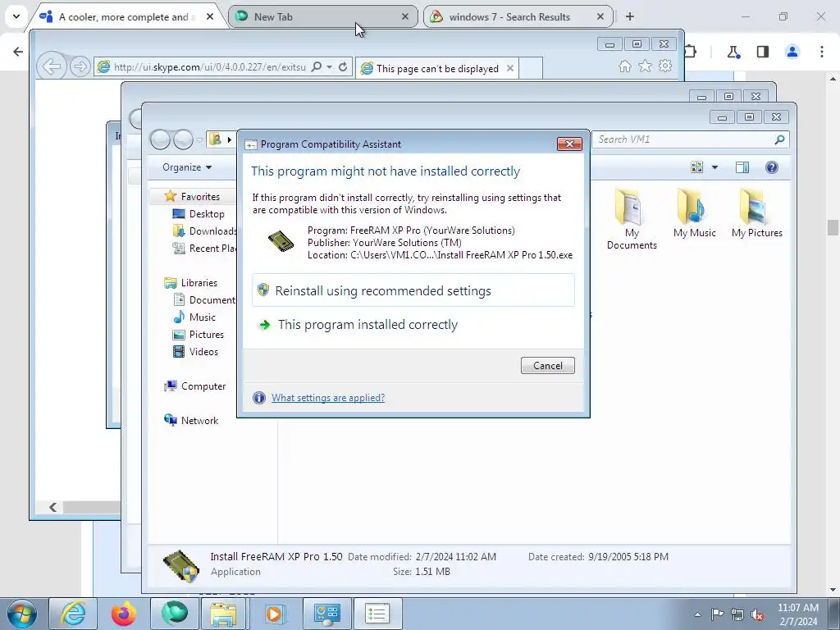The image size is (840, 630).
Task: Switch to the A cooler, more complete browser tab
Action: [127, 17]
